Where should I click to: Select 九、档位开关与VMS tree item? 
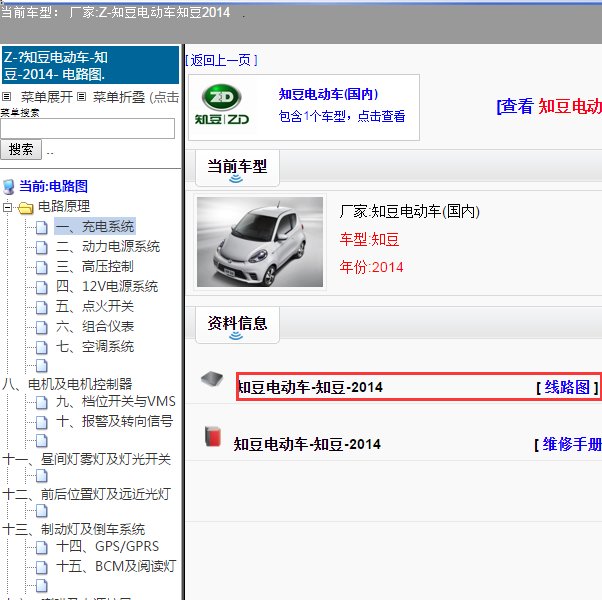tap(116, 401)
